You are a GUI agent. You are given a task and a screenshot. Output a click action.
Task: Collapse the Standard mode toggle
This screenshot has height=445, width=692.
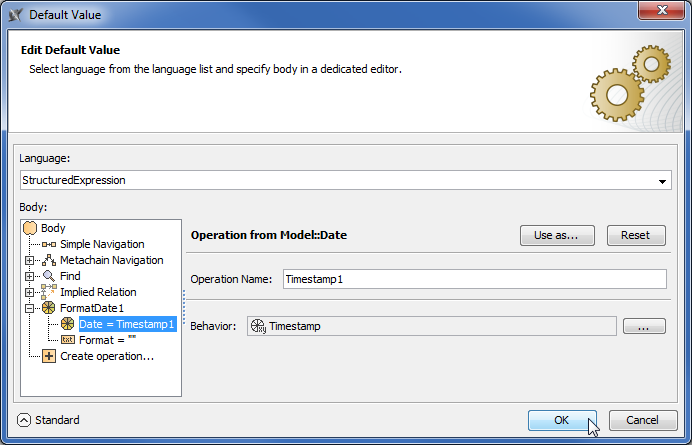pyautogui.click(x=25, y=420)
